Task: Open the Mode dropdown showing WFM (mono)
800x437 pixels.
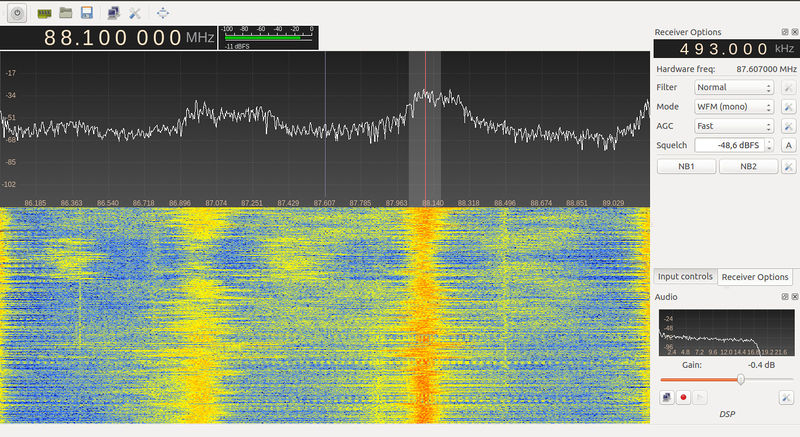Action: click(734, 107)
